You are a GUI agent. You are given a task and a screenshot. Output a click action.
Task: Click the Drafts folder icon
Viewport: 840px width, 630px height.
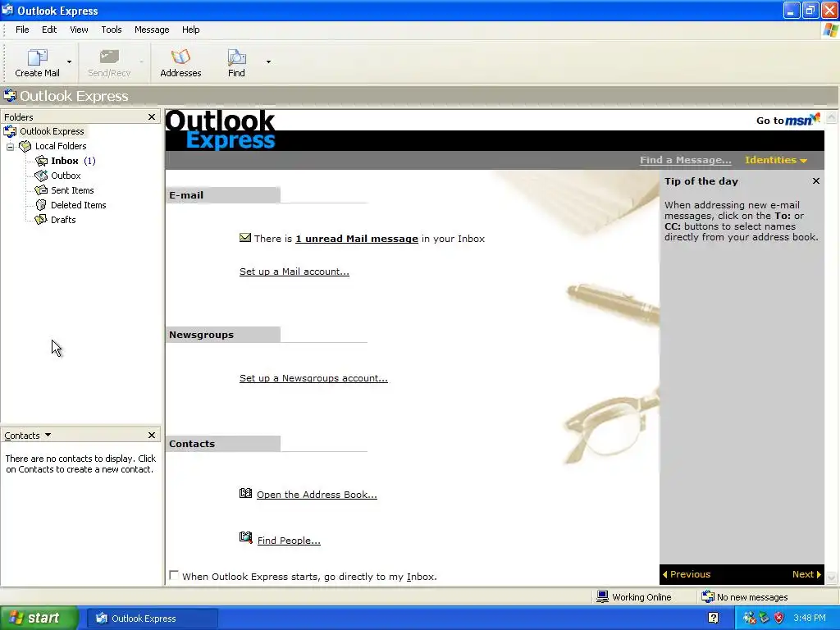coord(41,220)
